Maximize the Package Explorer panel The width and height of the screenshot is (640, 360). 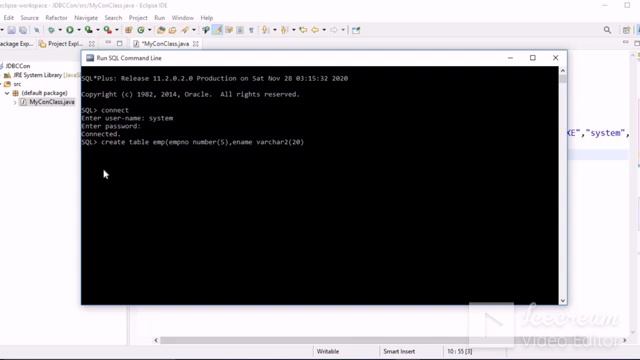pyautogui.click(x=119, y=43)
